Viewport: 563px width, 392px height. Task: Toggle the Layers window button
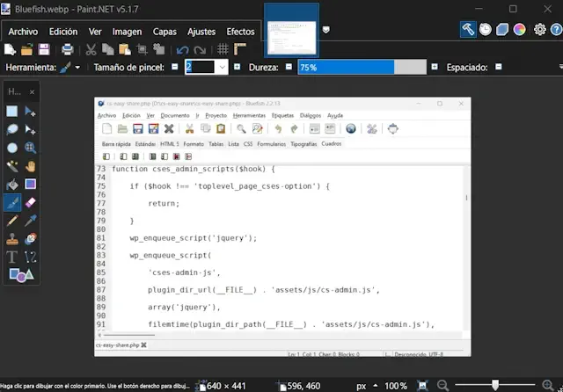[x=502, y=29]
